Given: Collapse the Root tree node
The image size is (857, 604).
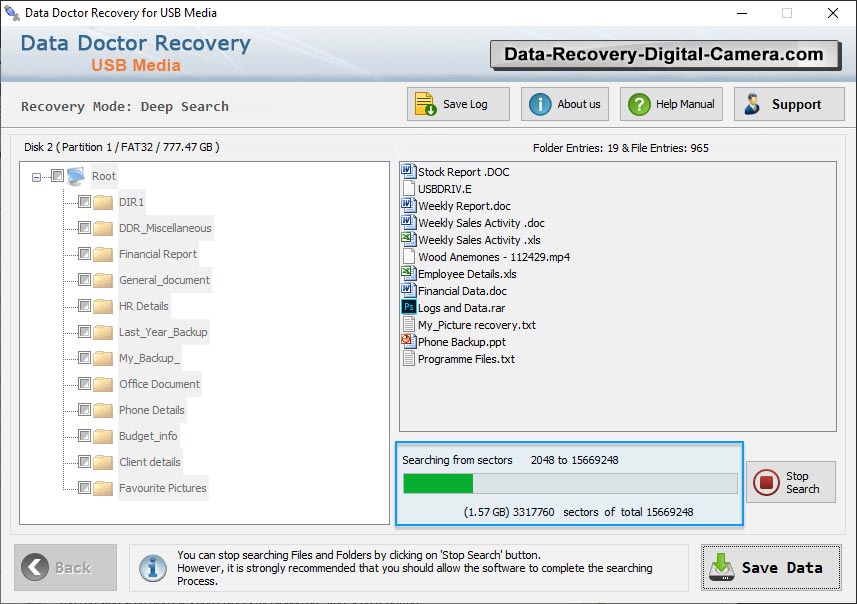Looking at the screenshot, I should pyautogui.click(x=36, y=177).
